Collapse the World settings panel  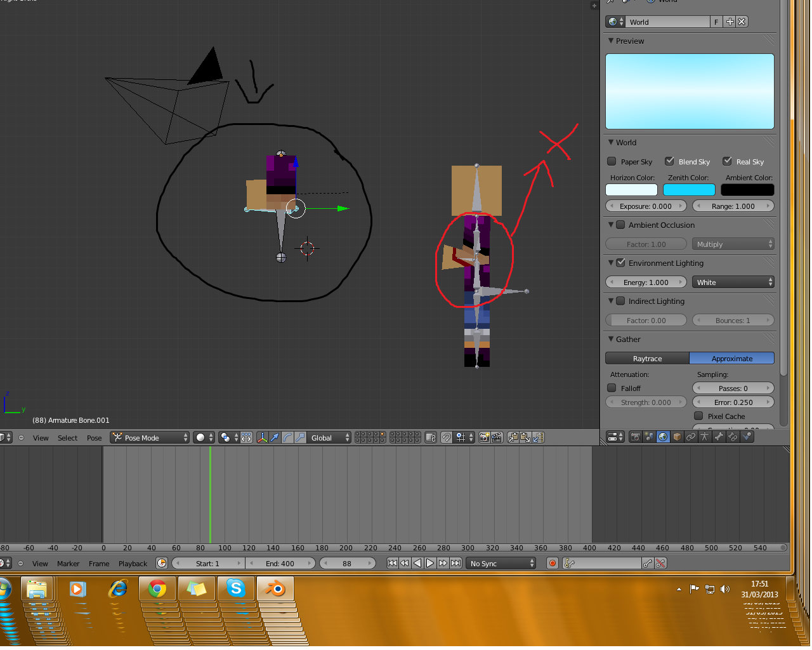[611, 142]
